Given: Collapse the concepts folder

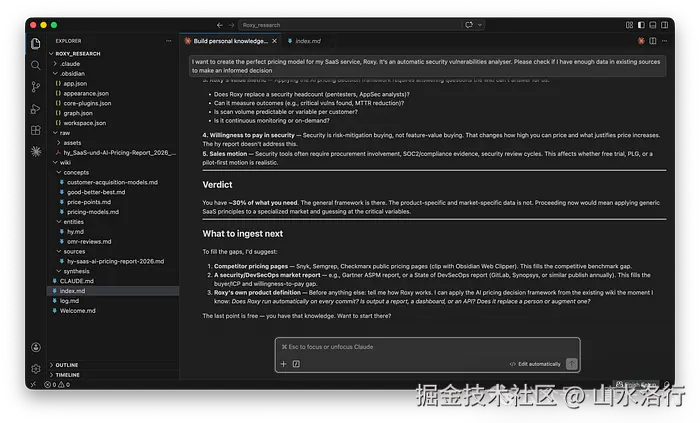Looking at the screenshot, I should coord(113,172).
